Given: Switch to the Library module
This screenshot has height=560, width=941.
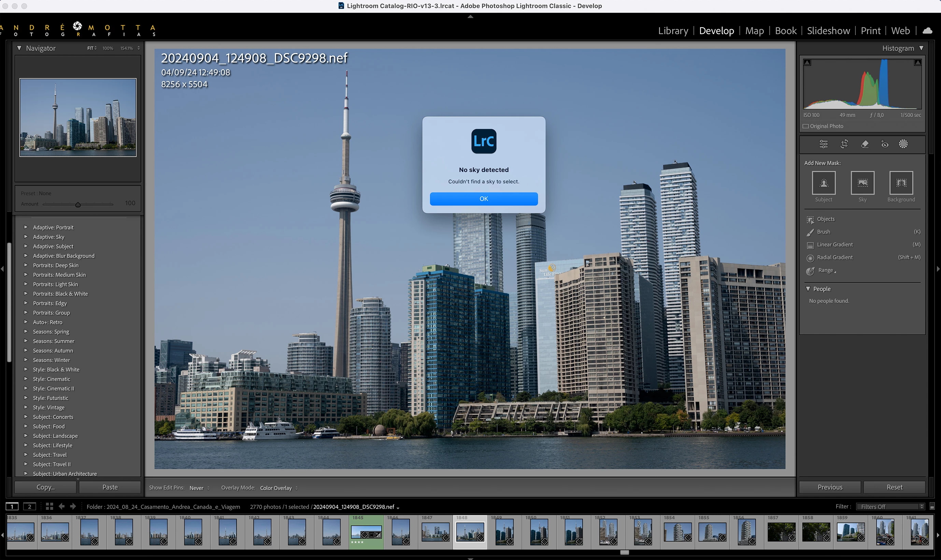Looking at the screenshot, I should (673, 31).
